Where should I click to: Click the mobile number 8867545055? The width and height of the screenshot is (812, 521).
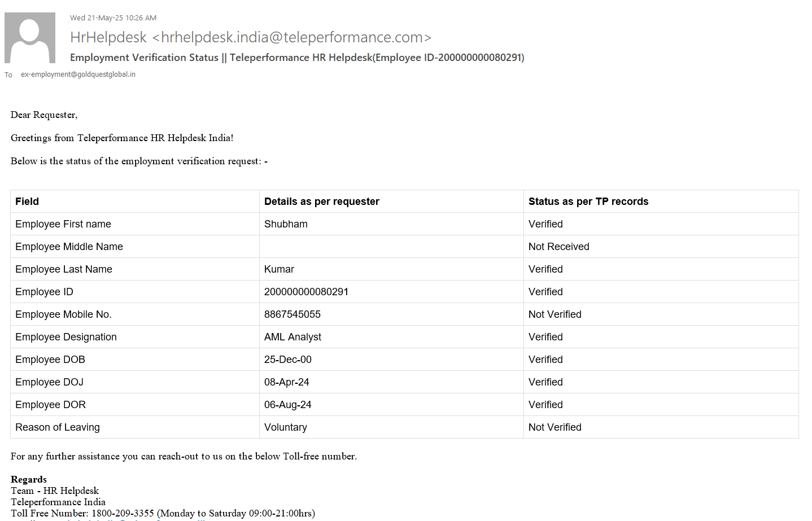tap(292, 314)
